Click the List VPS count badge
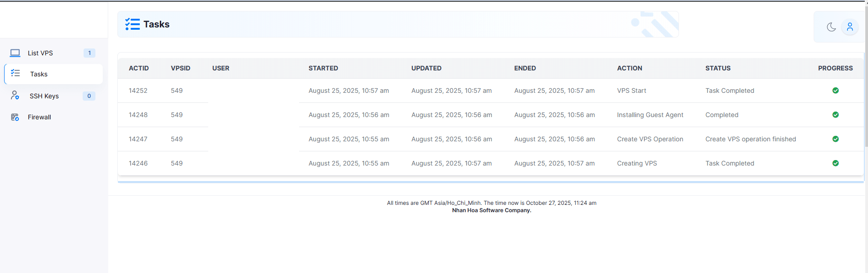Screen dimensions: 868x273 point(89,53)
